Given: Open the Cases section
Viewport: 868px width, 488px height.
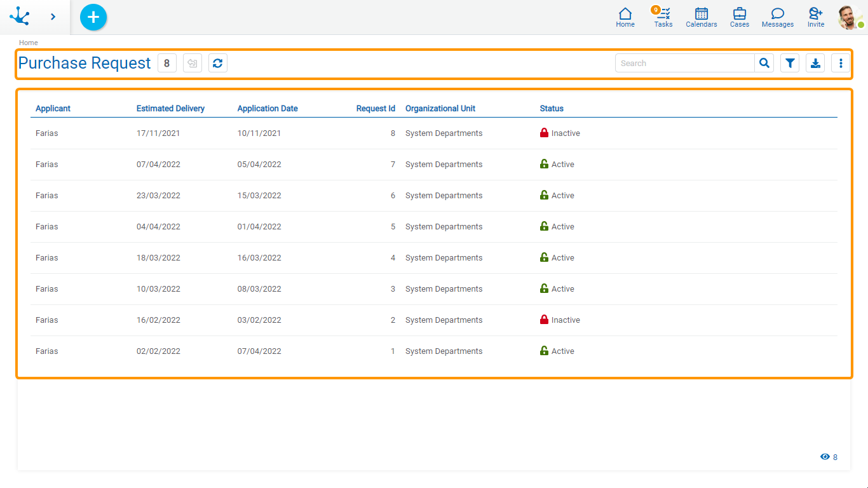Looking at the screenshot, I should [740, 17].
